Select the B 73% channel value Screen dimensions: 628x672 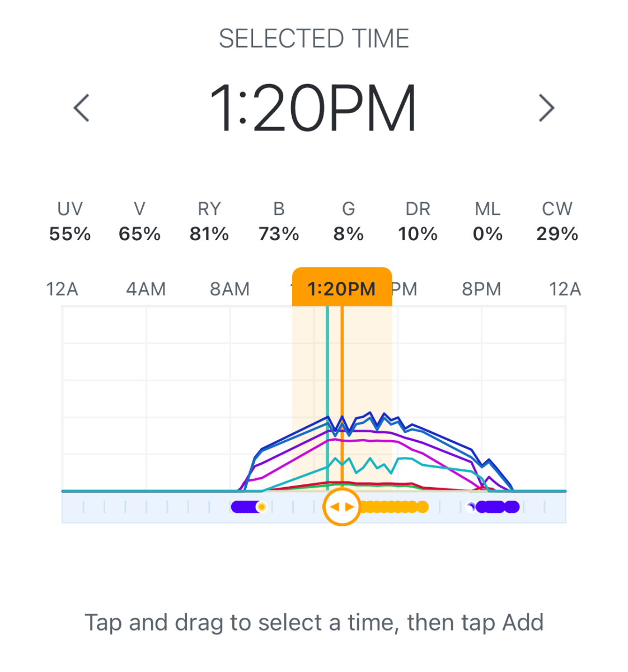click(x=279, y=221)
